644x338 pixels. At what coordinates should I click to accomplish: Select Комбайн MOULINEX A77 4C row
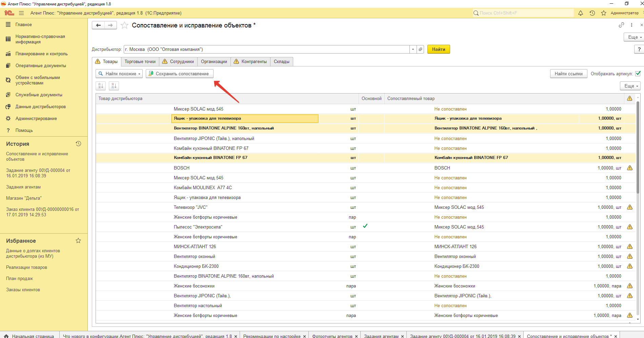tap(365, 187)
